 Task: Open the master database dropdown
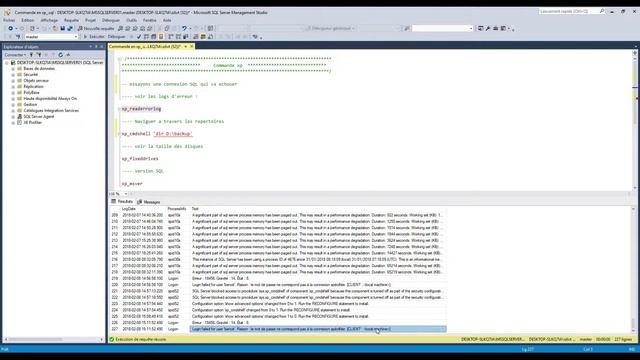coord(76,37)
